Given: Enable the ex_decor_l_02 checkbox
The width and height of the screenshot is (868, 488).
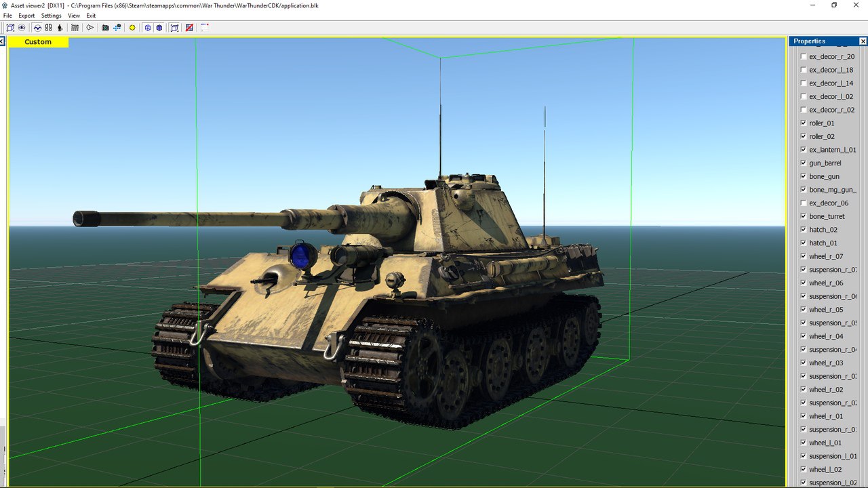Looking at the screenshot, I should 804,97.
